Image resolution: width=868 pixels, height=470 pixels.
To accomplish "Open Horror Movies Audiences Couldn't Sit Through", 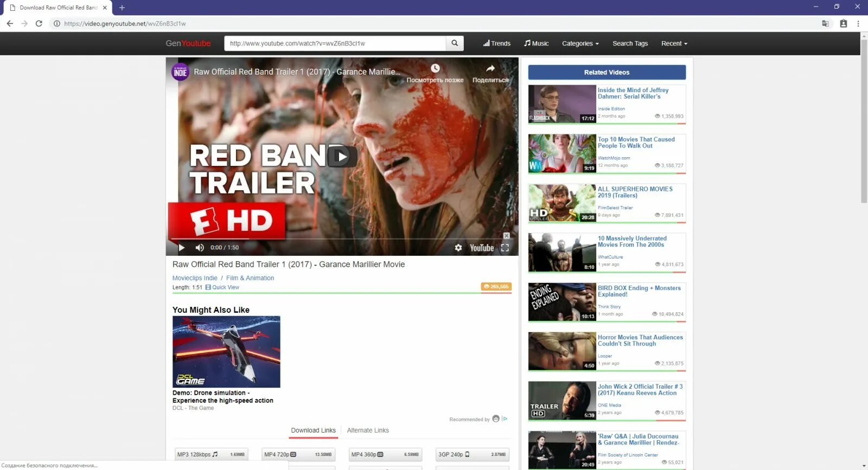I will pyautogui.click(x=640, y=340).
